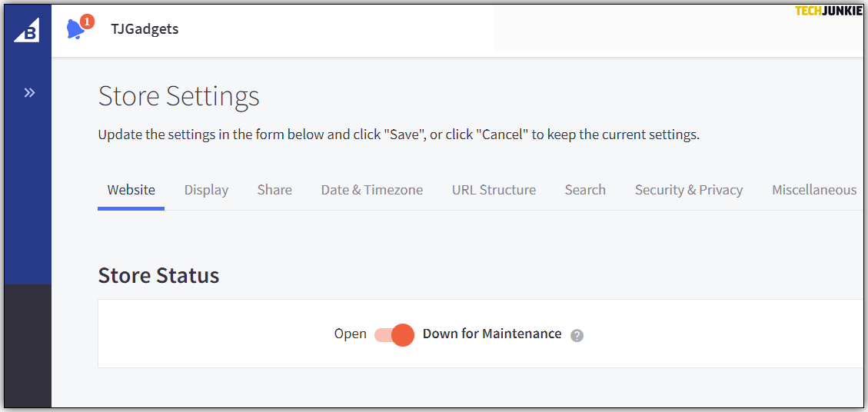The width and height of the screenshot is (868, 412).
Task: Select the Share tab
Action: (x=274, y=190)
